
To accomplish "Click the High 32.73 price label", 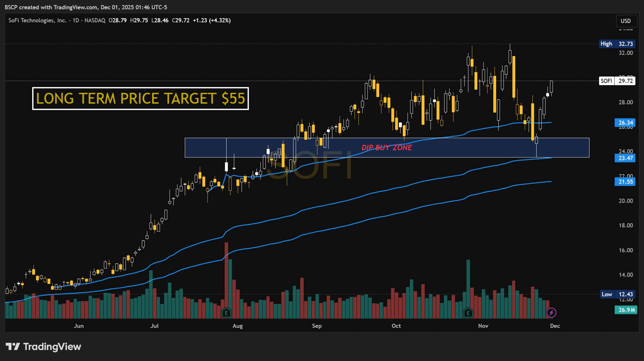I will (x=617, y=44).
